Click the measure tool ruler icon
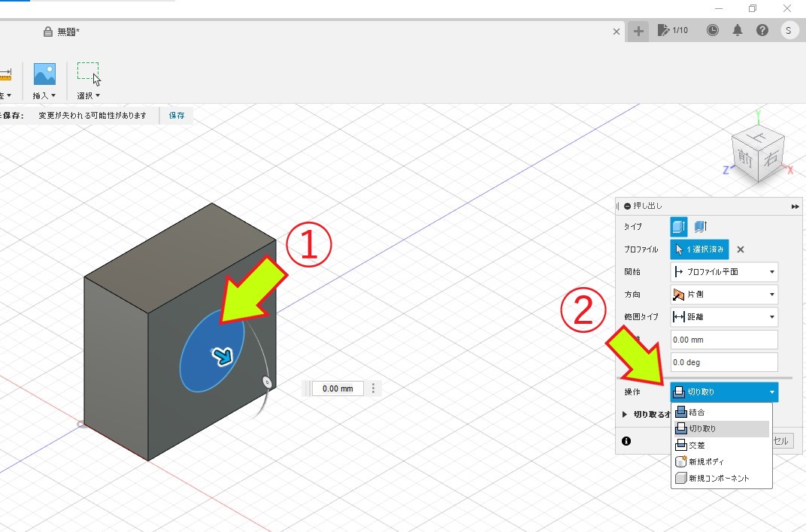 (5, 75)
